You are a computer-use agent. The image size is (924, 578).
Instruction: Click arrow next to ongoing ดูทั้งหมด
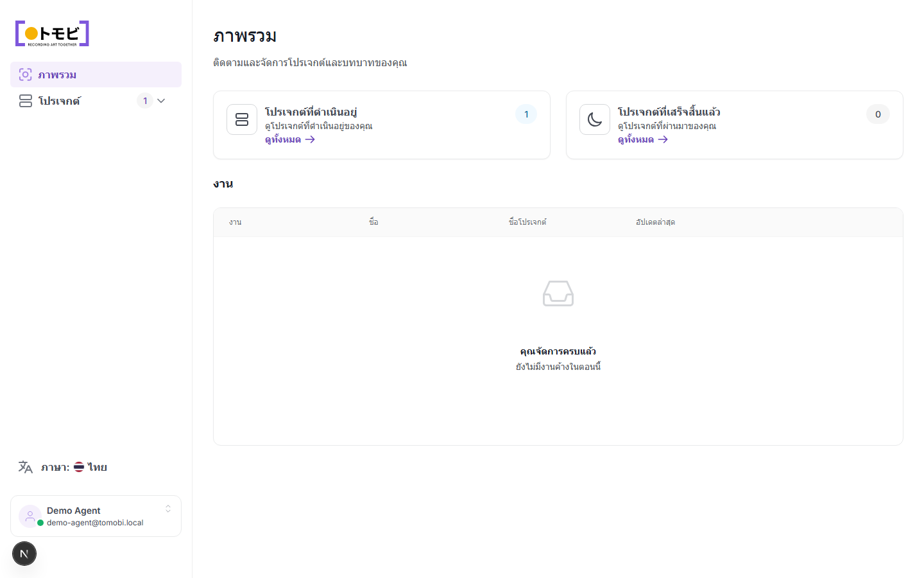click(x=310, y=139)
